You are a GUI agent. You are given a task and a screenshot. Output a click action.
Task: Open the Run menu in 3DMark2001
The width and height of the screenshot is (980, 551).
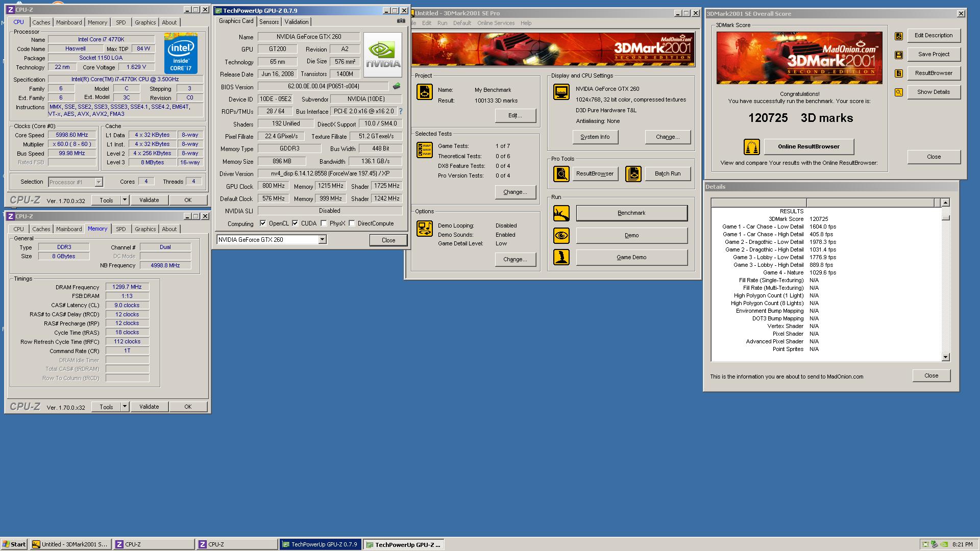(x=442, y=23)
